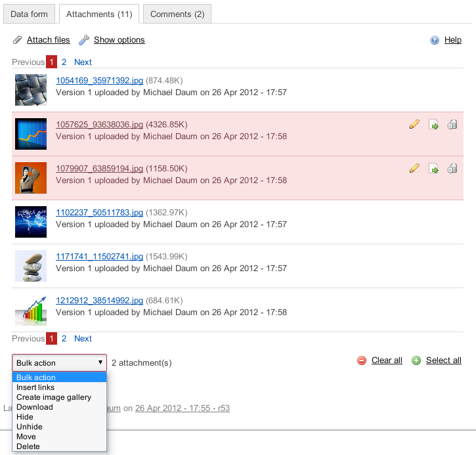
Task: Click the trash icon for 1079907_63859194.jpg
Action: [x=452, y=168]
